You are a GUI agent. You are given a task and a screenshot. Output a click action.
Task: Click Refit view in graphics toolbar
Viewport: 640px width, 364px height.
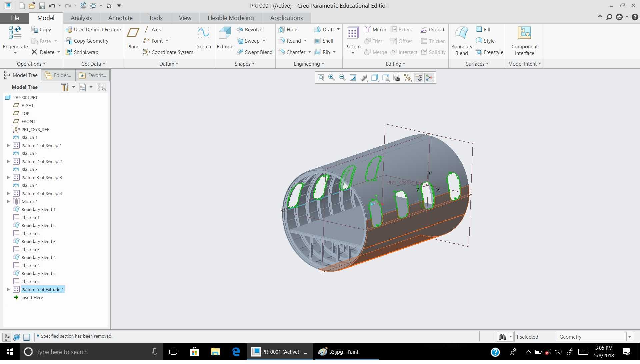tap(321, 78)
